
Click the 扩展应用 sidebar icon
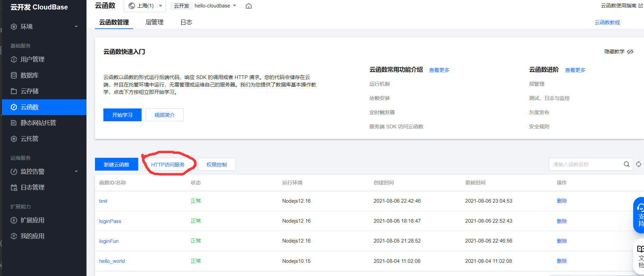tap(14, 220)
